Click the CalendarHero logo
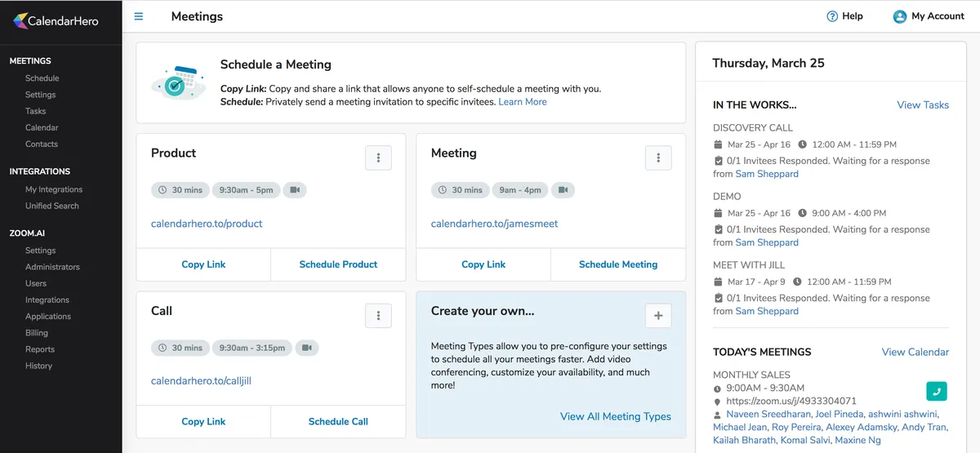The height and width of the screenshot is (453, 980). pyautogui.click(x=56, y=20)
